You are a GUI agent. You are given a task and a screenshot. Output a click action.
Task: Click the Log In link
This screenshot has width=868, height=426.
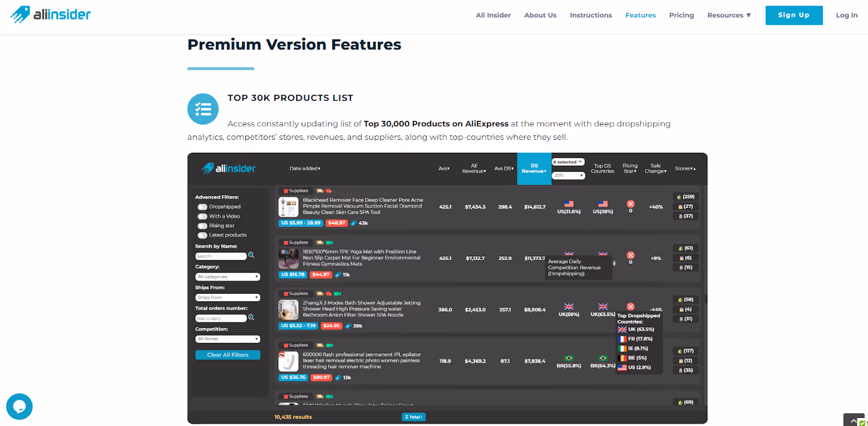847,15
